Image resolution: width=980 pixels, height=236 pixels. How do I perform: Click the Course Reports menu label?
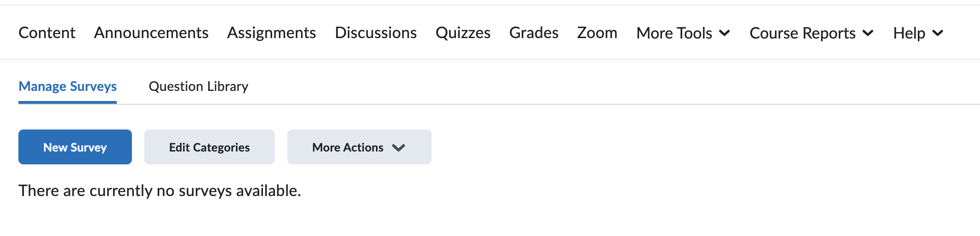pos(802,33)
